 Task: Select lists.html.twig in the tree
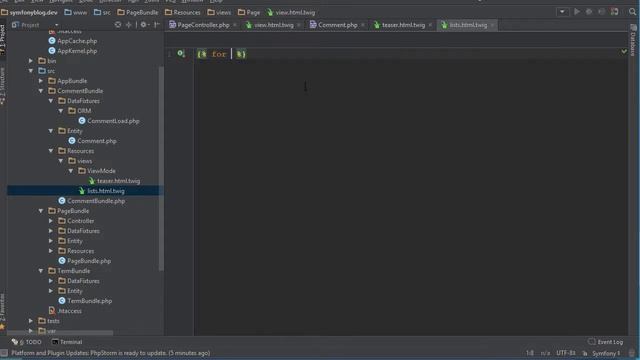click(x=106, y=191)
